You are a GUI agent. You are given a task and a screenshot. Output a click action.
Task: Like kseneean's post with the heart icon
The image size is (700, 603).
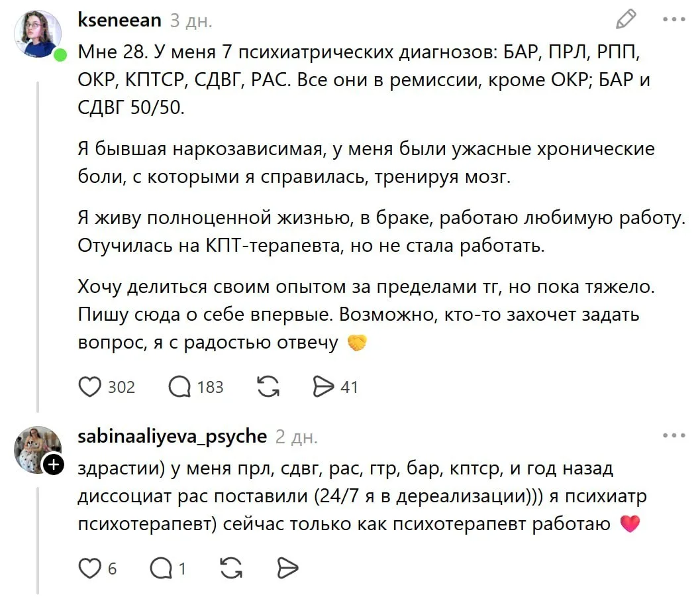89,386
